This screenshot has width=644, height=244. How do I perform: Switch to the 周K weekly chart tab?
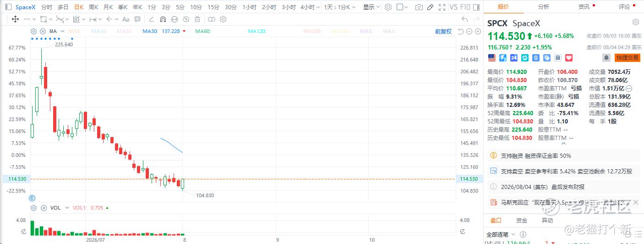93,7
